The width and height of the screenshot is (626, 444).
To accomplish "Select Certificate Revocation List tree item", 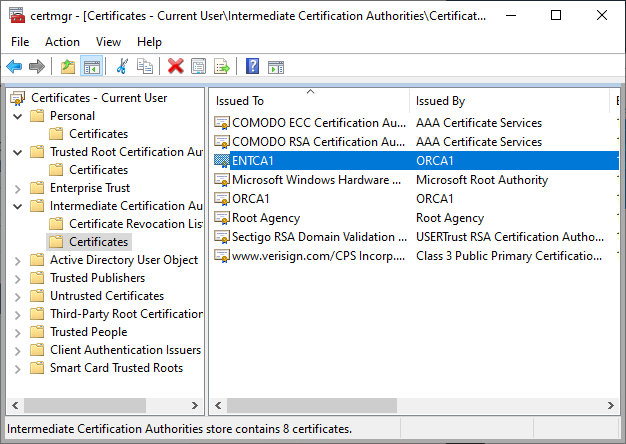I will [x=136, y=224].
